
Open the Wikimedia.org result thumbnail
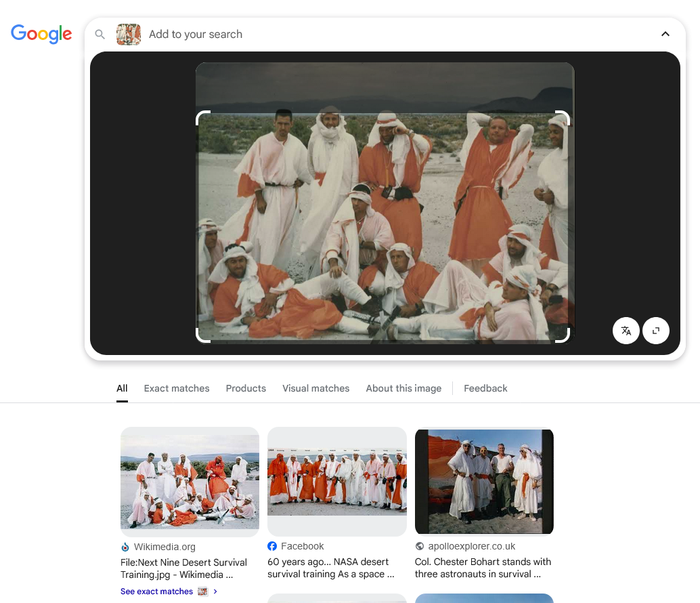pyautogui.click(x=190, y=482)
